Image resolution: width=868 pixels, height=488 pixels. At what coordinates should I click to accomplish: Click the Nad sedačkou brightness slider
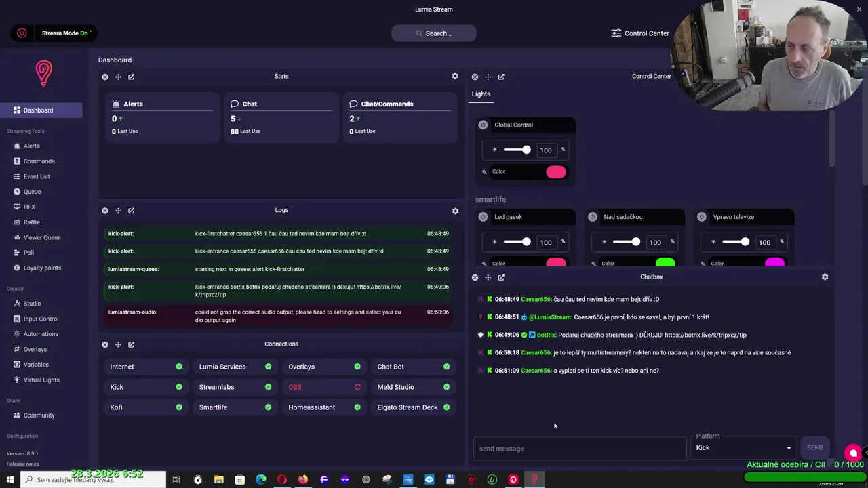tap(626, 242)
